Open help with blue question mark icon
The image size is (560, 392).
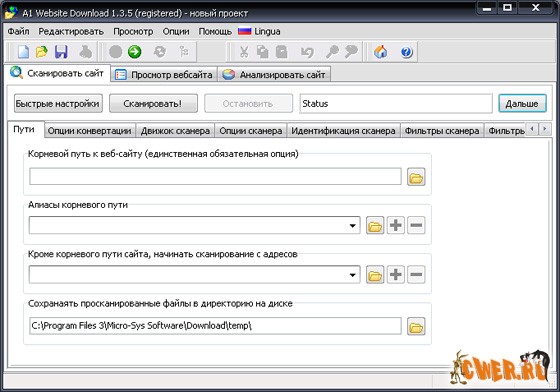406,52
